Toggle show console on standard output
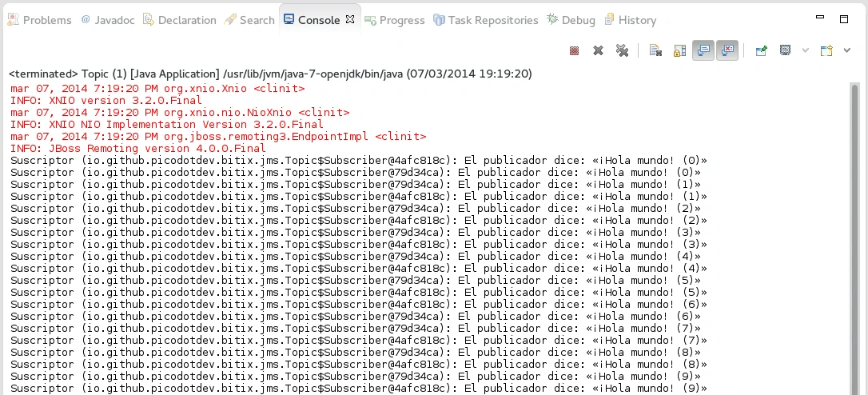The height and width of the screenshot is (395, 868). pyautogui.click(x=703, y=51)
